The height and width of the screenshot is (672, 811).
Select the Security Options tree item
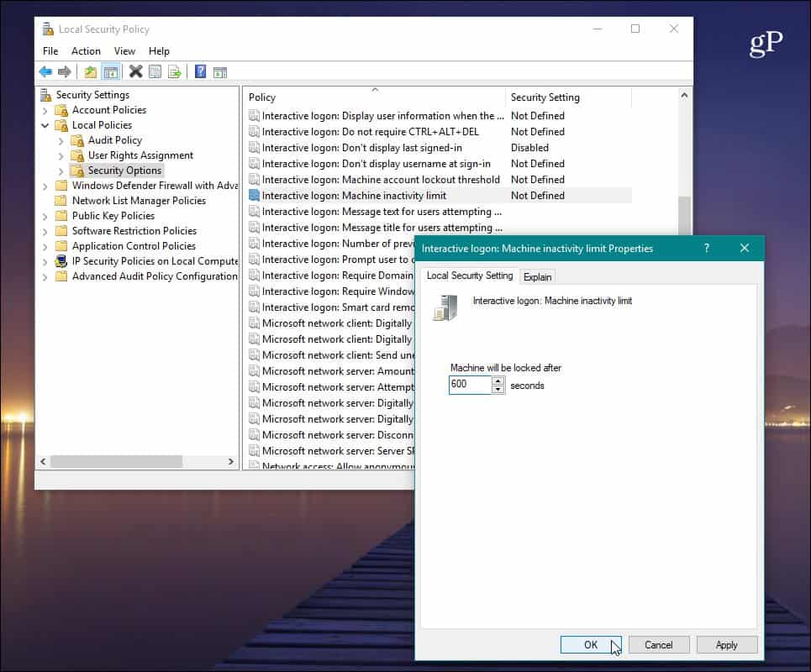point(124,171)
